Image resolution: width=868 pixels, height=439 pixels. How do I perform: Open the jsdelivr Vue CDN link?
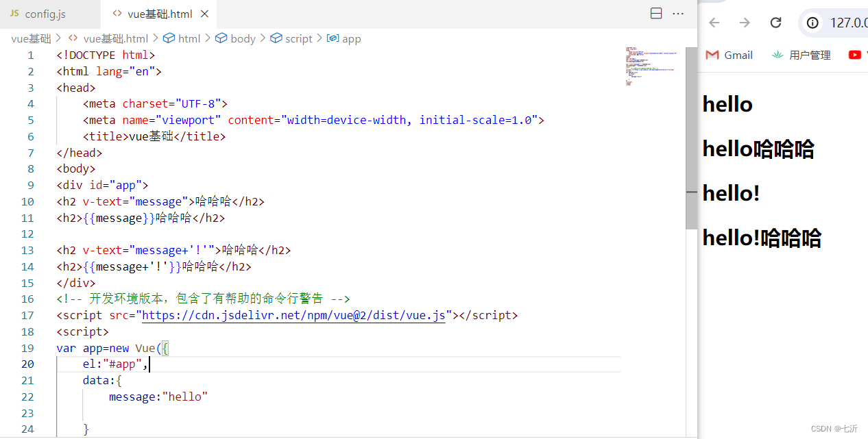coord(293,315)
